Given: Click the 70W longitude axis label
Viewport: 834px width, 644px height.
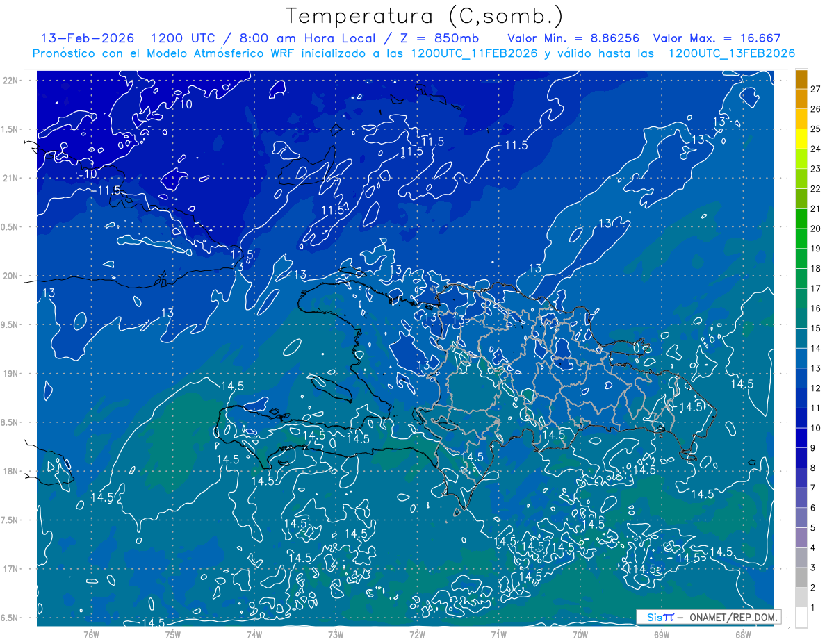Looking at the screenshot, I should [x=580, y=634].
